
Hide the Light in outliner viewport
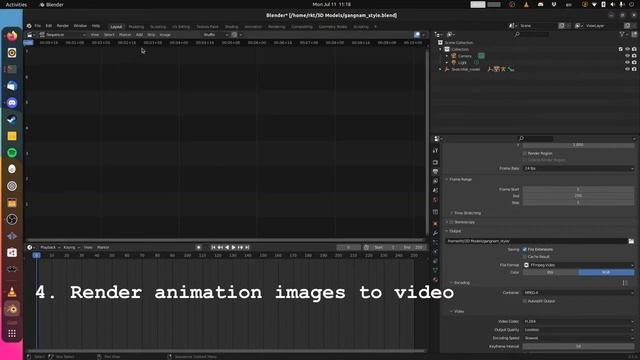pos(627,62)
